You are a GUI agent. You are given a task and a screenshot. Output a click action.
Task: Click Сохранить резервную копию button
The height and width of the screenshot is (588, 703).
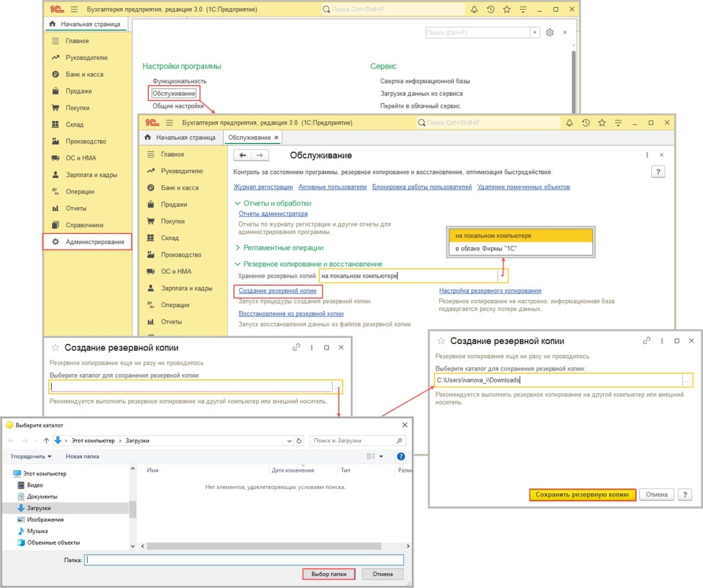(x=582, y=494)
